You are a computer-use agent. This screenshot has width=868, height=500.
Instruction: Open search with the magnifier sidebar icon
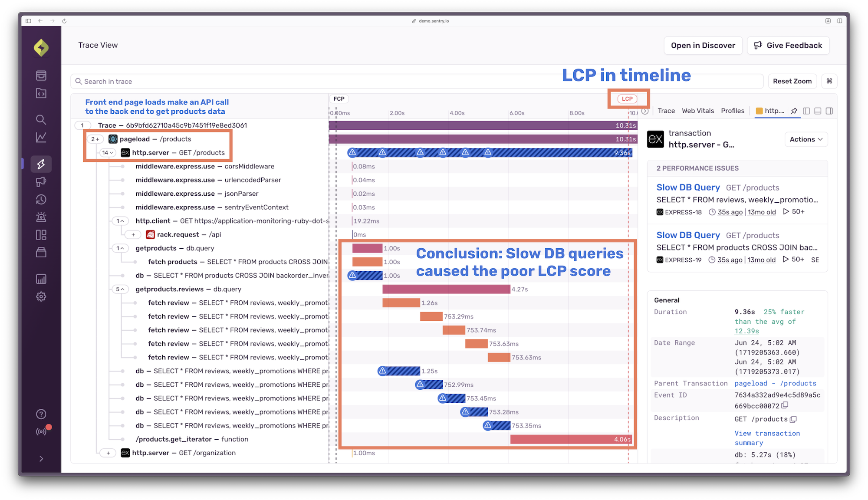coord(41,119)
